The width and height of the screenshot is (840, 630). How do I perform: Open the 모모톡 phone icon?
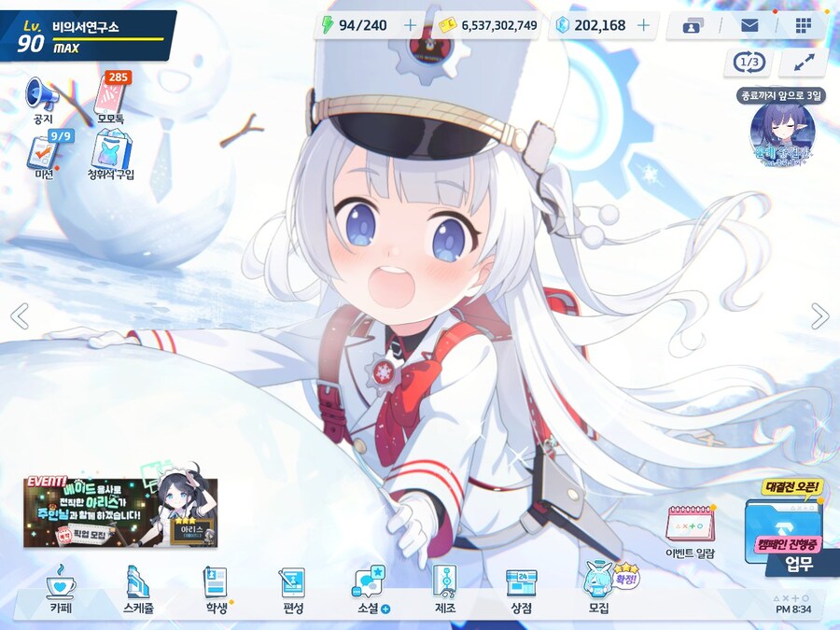(111, 99)
